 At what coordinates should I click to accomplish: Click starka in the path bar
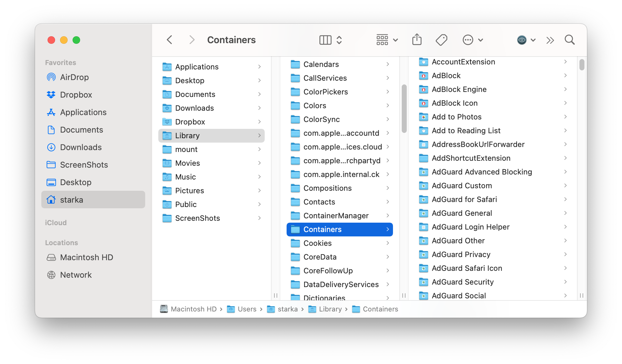point(282,309)
